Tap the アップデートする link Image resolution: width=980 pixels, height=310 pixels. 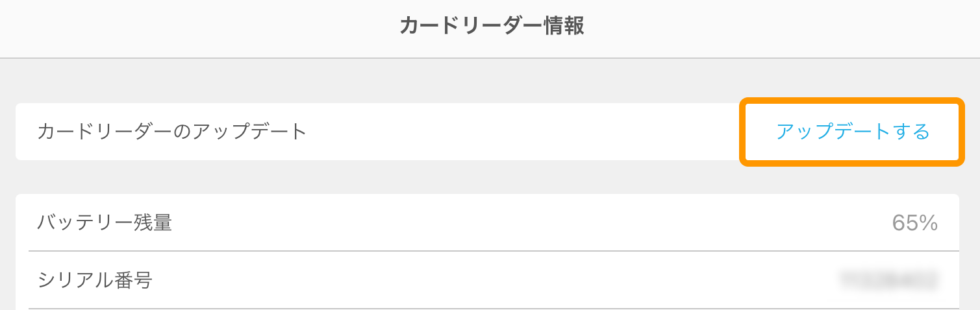click(853, 132)
